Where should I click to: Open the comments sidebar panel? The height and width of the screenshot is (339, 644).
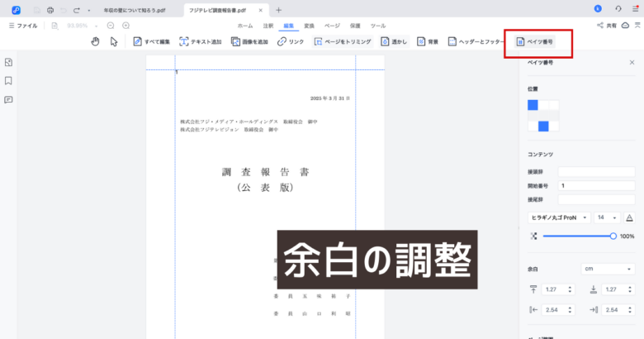pyautogui.click(x=8, y=100)
